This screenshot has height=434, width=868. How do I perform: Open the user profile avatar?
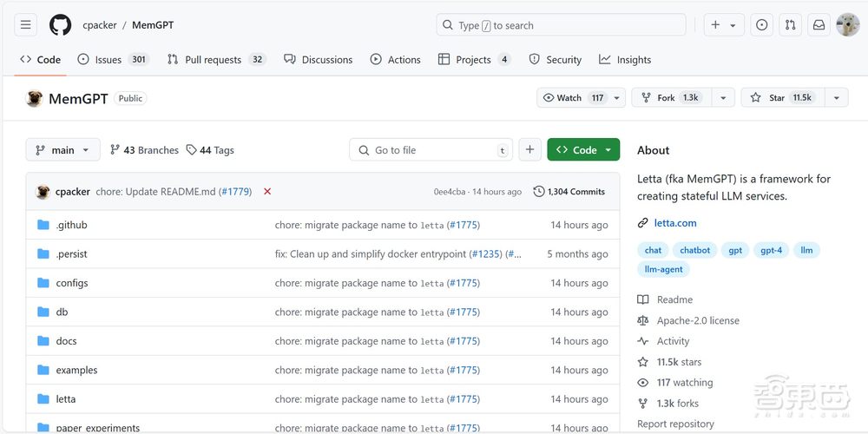(847, 25)
